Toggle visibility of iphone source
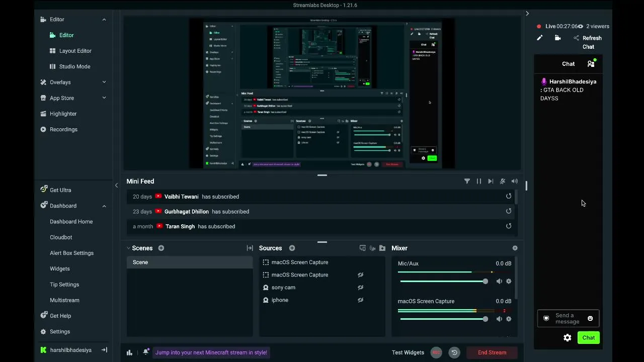The height and width of the screenshot is (362, 644). pyautogui.click(x=361, y=300)
